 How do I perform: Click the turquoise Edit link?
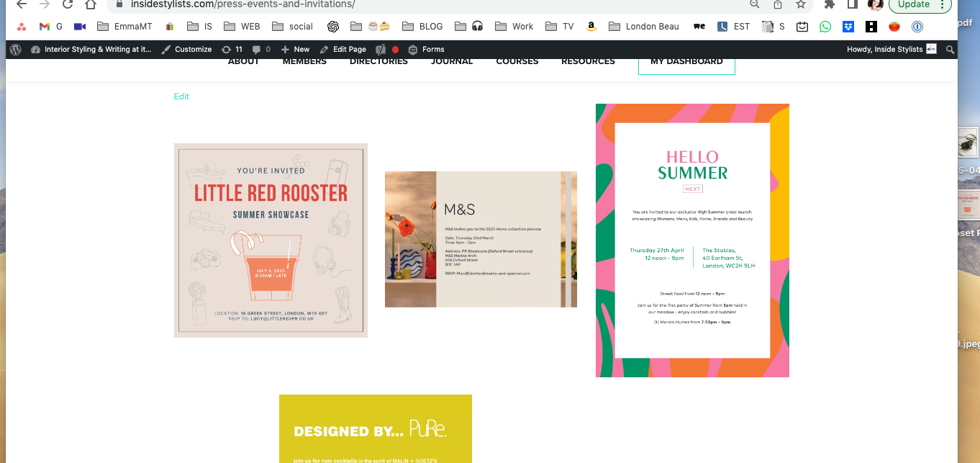click(181, 96)
